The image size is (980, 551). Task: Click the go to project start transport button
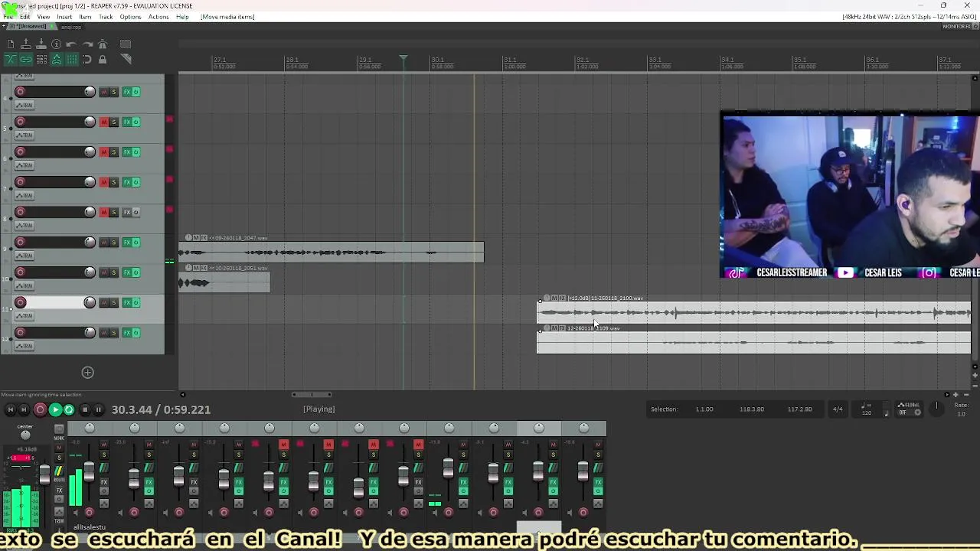click(x=10, y=410)
